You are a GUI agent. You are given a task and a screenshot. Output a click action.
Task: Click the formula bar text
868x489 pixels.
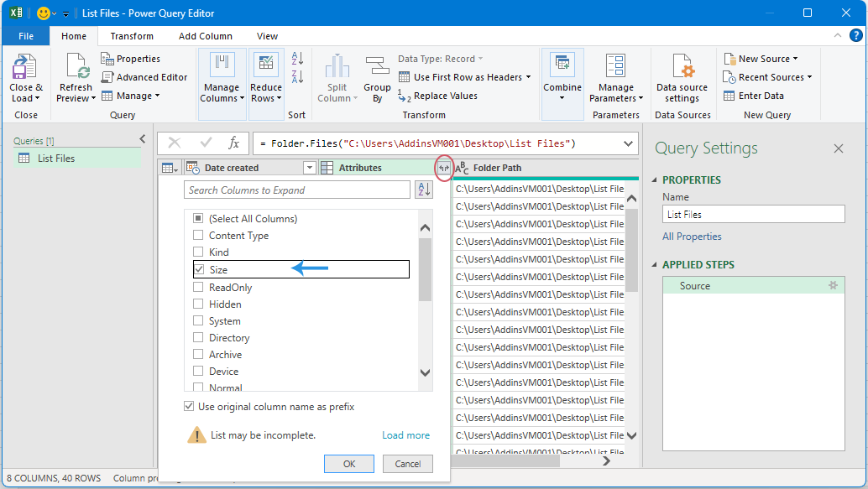coord(418,143)
